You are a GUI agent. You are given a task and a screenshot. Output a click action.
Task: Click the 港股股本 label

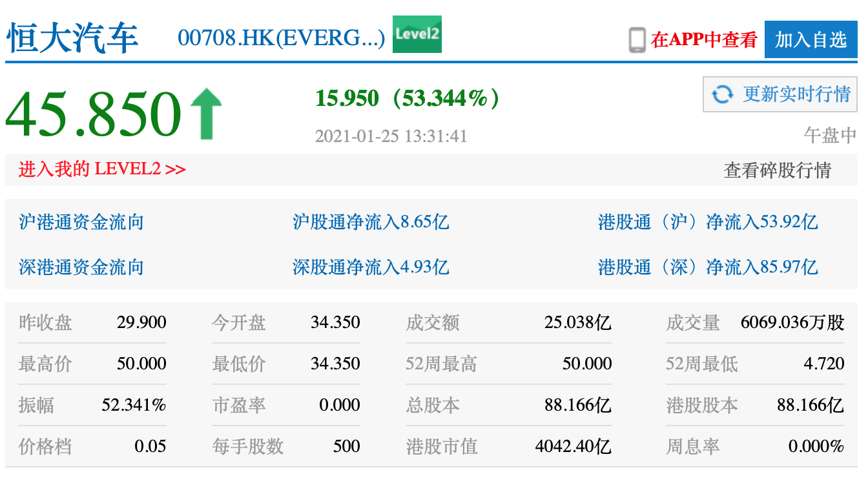pos(702,405)
